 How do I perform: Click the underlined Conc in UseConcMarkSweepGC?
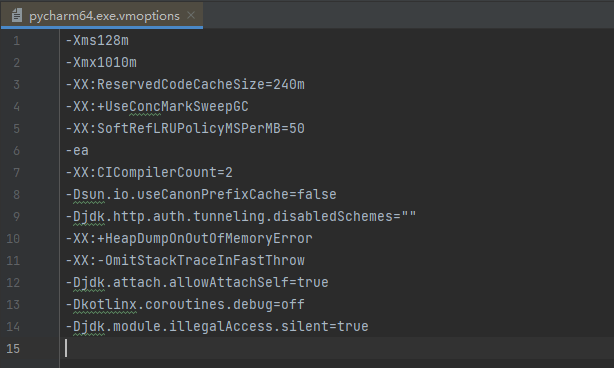point(145,106)
